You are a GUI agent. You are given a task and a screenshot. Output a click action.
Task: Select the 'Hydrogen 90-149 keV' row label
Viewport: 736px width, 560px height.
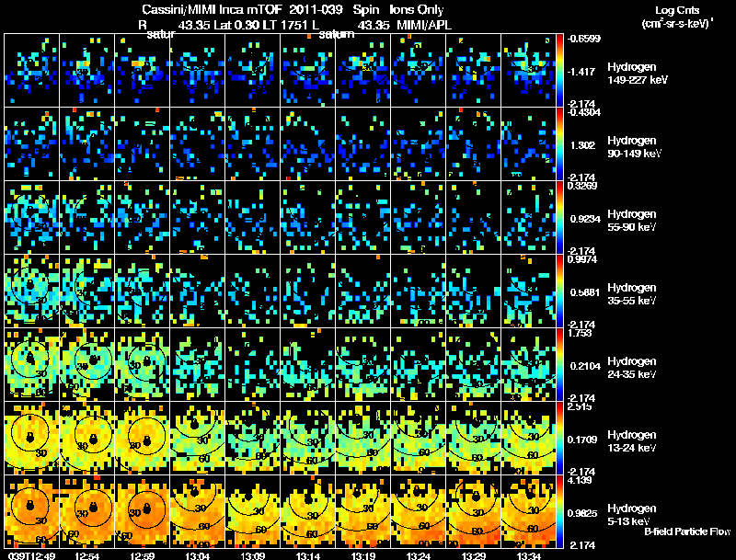(x=635, y=147)
